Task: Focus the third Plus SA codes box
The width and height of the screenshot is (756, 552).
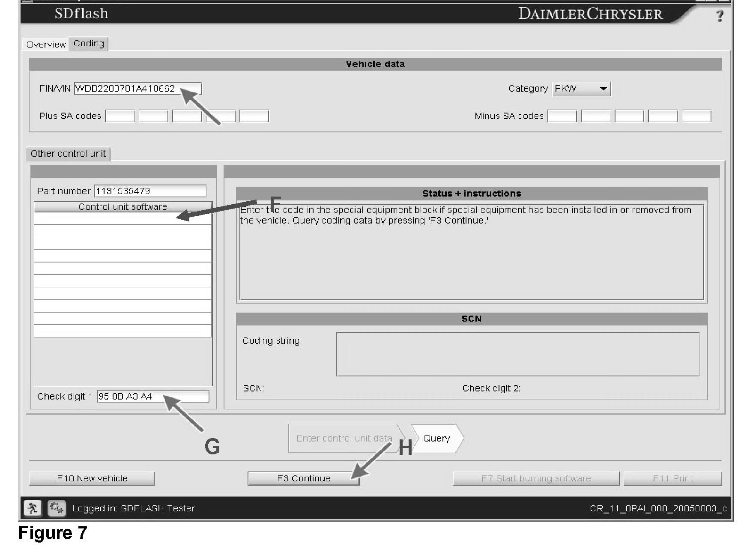Action: pyautogui.click(x=187, y=116)
